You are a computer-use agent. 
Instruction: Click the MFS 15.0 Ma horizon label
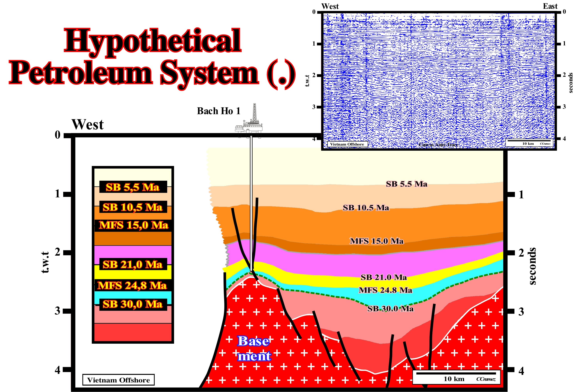(x=376, y=241)
